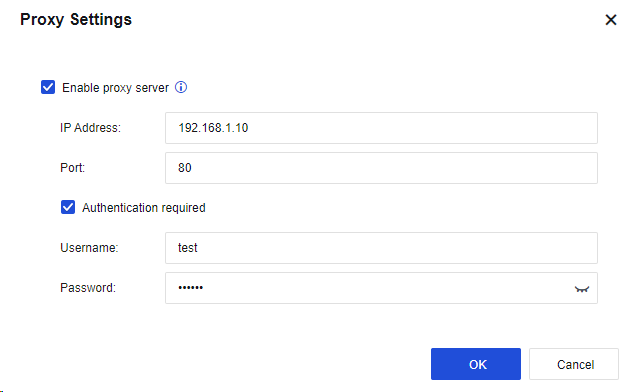Click the Password input field
This screenshot has width=627, height=392.
click(381, 288)
